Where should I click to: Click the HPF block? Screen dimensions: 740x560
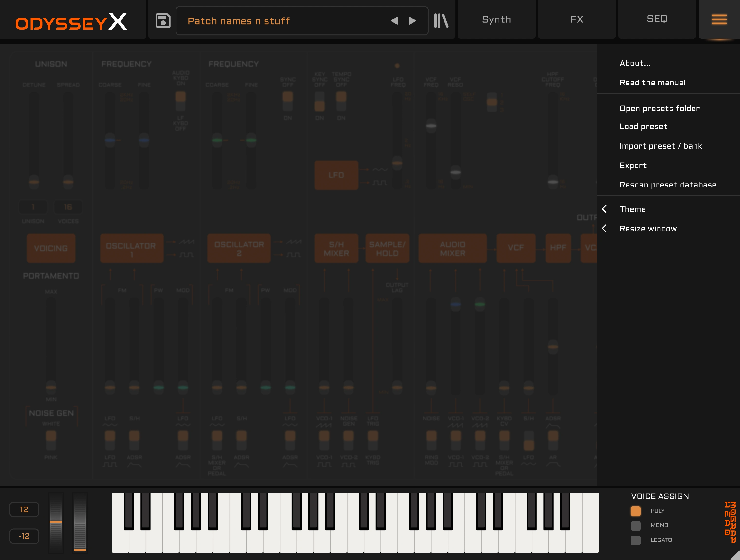click(x=558, y=248)
